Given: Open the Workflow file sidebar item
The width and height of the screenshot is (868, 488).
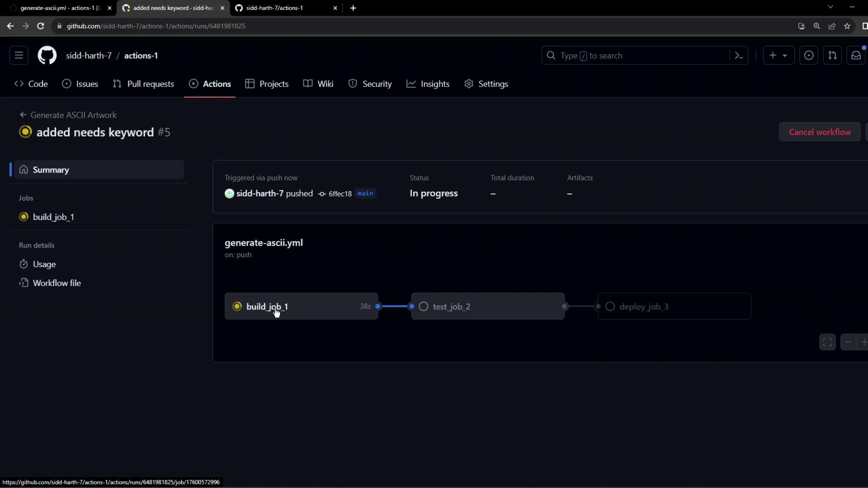Looking at the screenshot, I should pos(57,283).
